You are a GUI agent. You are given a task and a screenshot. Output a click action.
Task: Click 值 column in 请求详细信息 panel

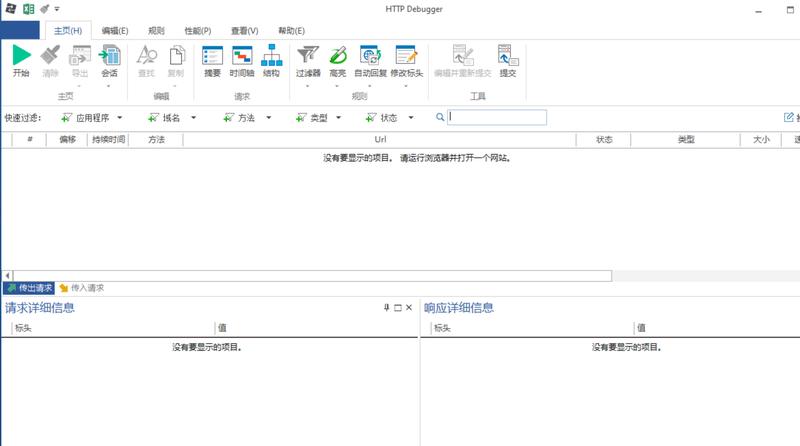coord(316,328)
